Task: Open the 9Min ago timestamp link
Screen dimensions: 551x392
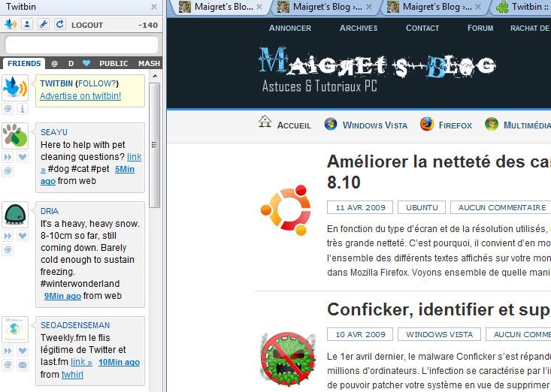Action: (x=62, y=296)
